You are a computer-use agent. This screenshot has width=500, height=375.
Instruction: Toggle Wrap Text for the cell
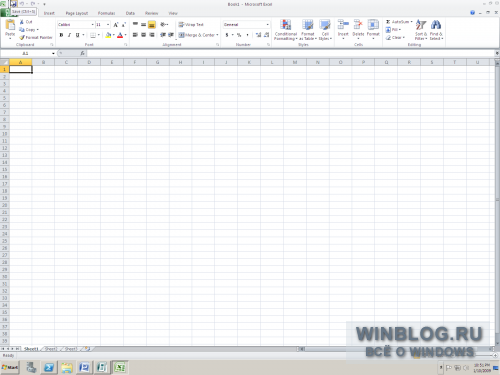(x=191, y=25)
